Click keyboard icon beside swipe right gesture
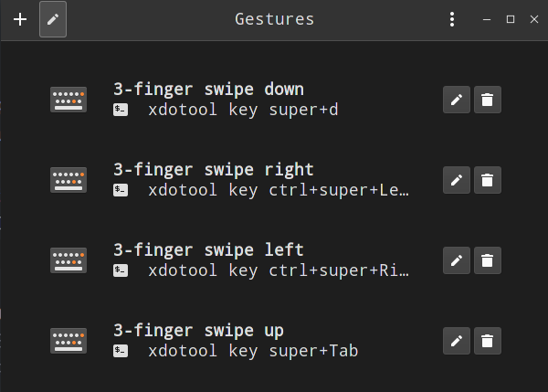548x392 pixels. click(68, 180)
